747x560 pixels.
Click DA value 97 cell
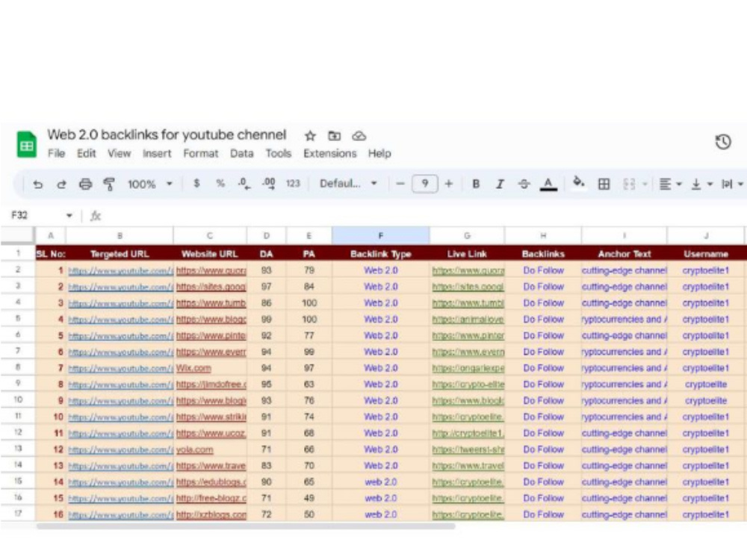[267, 287]
